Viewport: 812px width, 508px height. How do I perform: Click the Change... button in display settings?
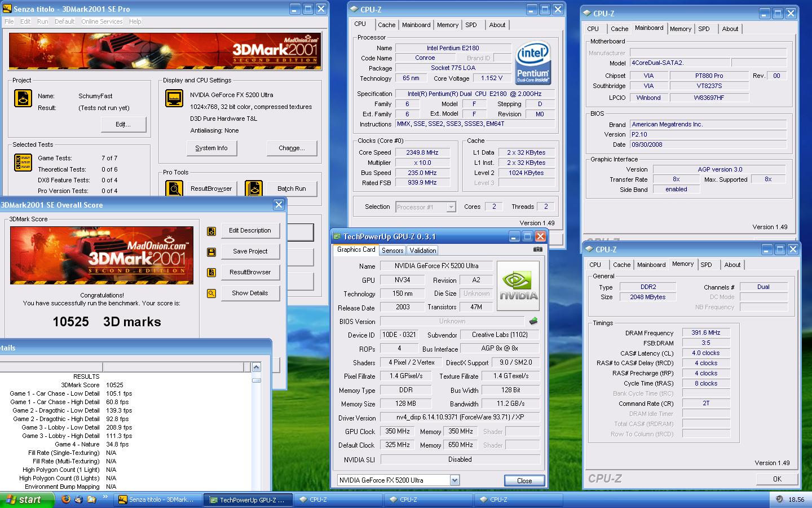[292, 148]
